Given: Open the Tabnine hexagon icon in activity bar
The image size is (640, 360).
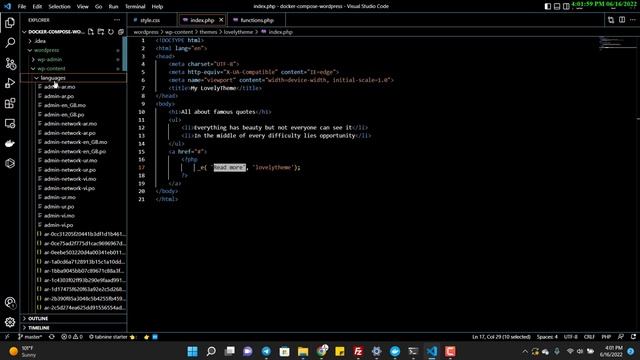Looking at the screenshot, I should (10, 163).
